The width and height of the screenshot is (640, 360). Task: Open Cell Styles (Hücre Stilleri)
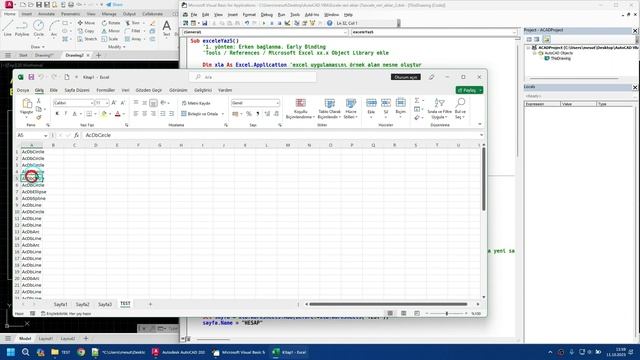click(x=351, y=109)
